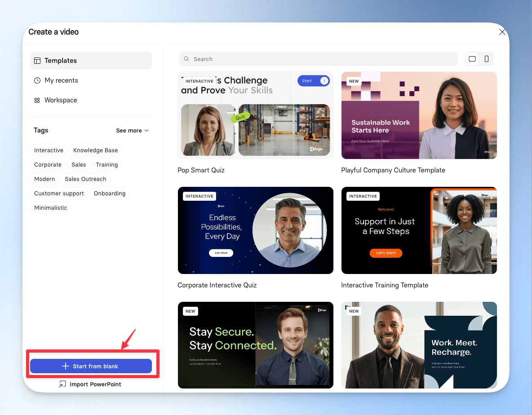The width and height of the screenshot is (532, 415).
Task: Click the plus icon on Start from blank
Action: (66, 366)
